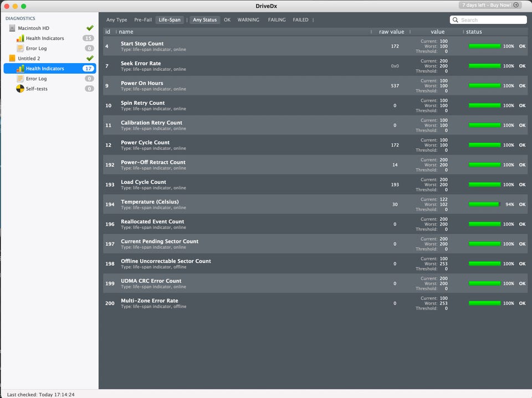The image size is (532, 398).
Task: Sort by the raw value column header
Action: [392, 32]
